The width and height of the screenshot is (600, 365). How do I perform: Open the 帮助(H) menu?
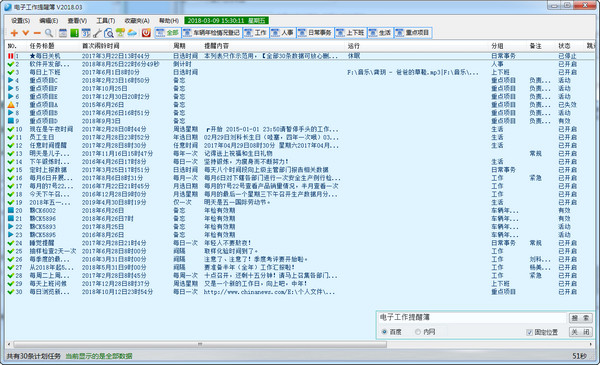click(169, 21)
